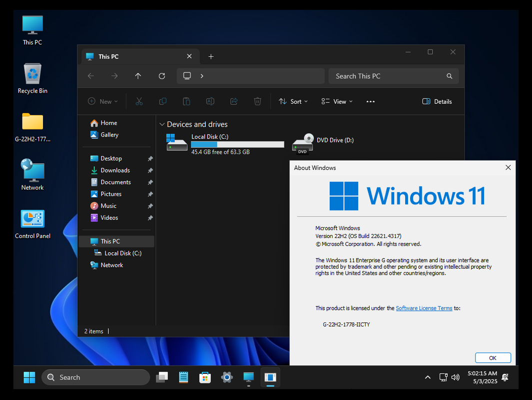Click the Cut scissors icon in toolbar
The image size is (532, 400).
139,101
